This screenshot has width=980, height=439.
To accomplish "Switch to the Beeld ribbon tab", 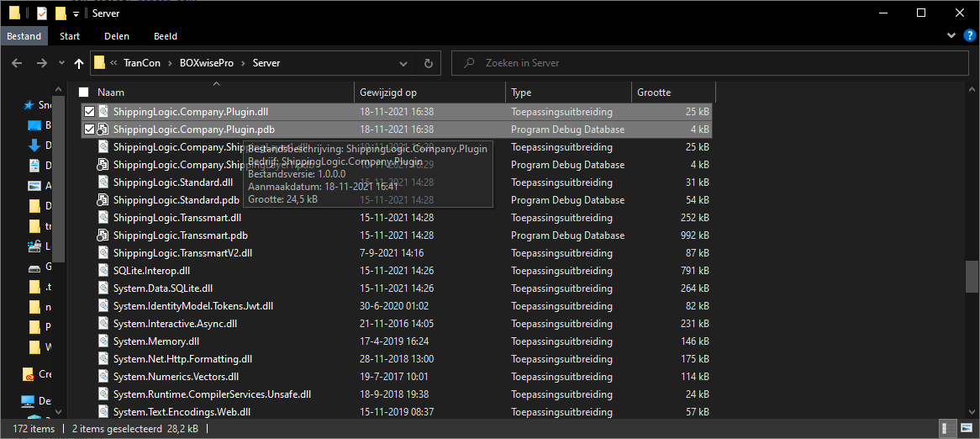I will click(x=166, y=36).
